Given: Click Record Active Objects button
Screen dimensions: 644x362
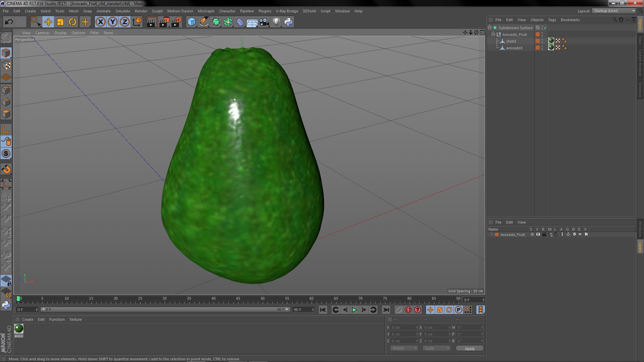Looking at the screenshot, I should tap(398, 310).
